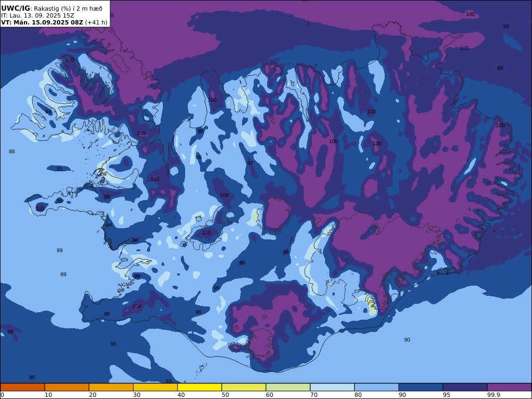
Task: Select the "(+41 h)" forecast offset text
Action: (x=96, y=22)
